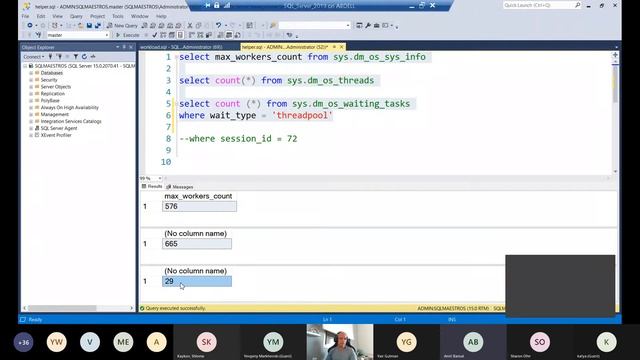
Task: Select Integration Services Catalogs folder
Action: click(71, 121)
